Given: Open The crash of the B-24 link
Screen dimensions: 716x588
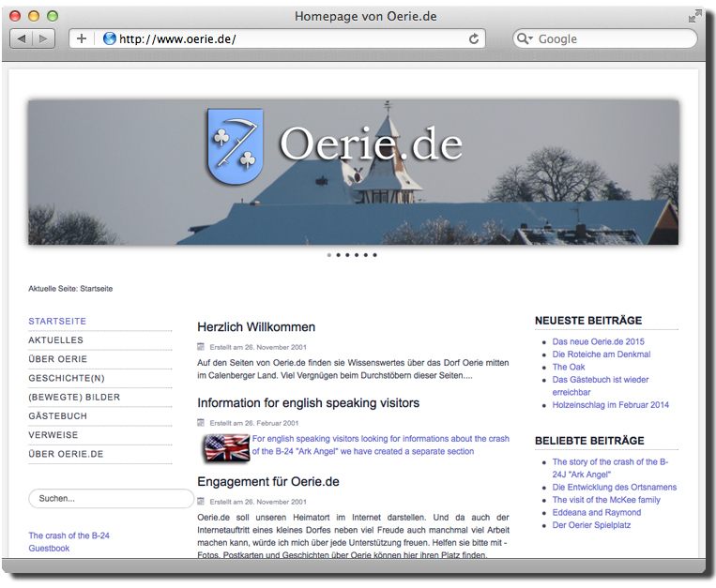Looking at the screenshot, I should point(69,535).
